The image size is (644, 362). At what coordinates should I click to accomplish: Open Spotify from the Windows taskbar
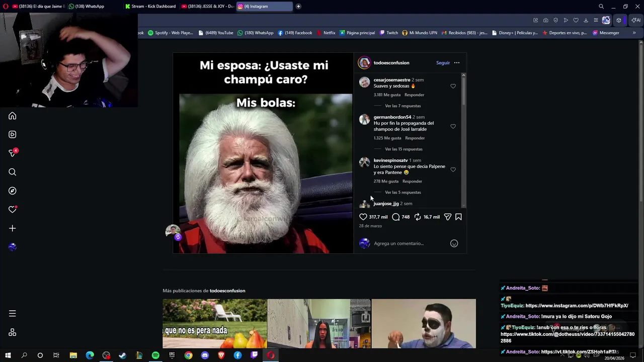(x=155, y=355)
